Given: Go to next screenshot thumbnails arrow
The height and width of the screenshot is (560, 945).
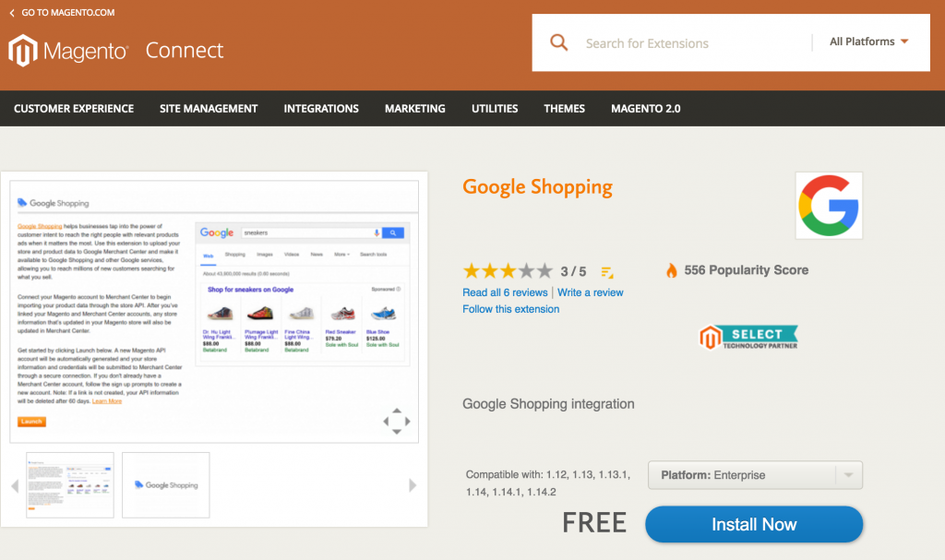Looking at the screenshot, I should [413, 485].
